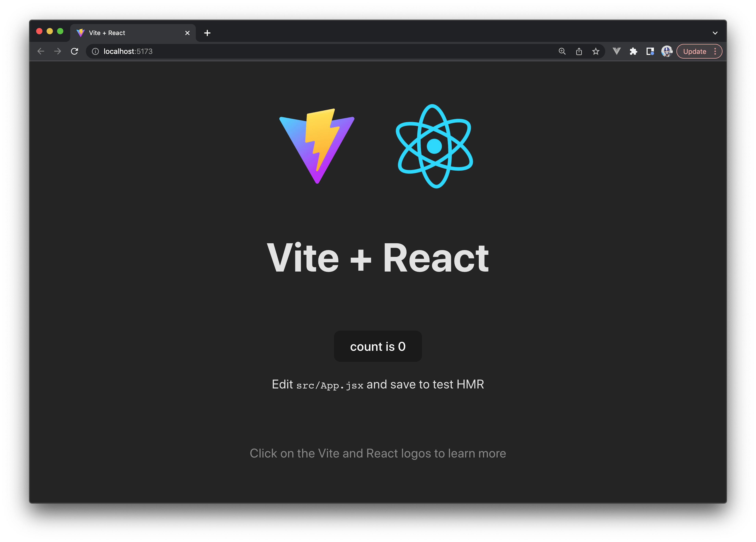
Task: Open the tab search chevron dropdown
Action: pos(715,33)
